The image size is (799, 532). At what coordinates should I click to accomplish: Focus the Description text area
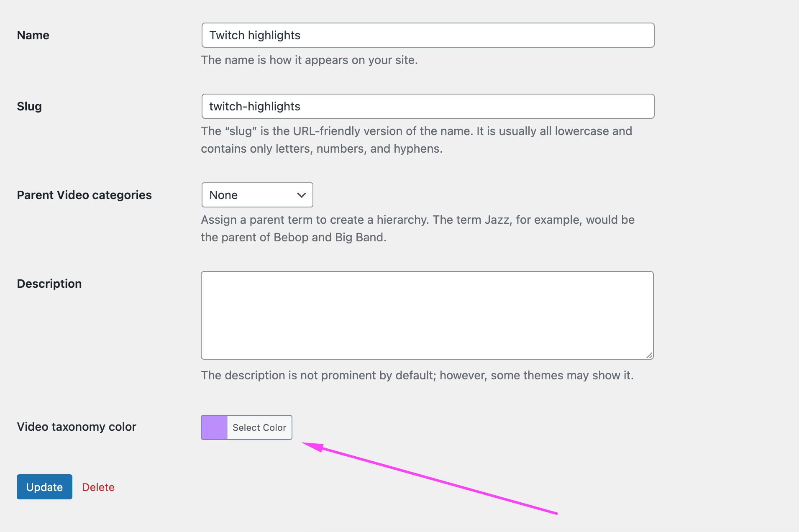click(427, 315)
